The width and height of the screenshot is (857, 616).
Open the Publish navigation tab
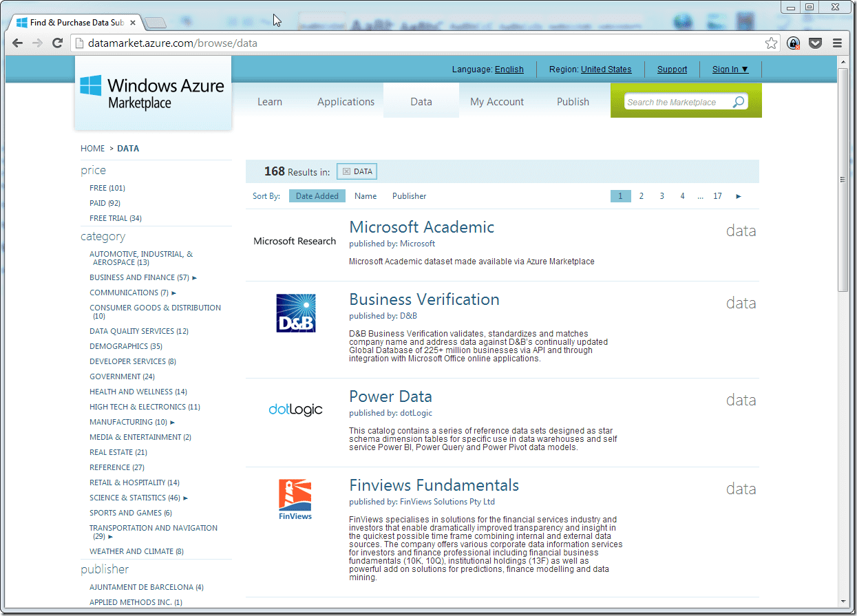point(573,101)
